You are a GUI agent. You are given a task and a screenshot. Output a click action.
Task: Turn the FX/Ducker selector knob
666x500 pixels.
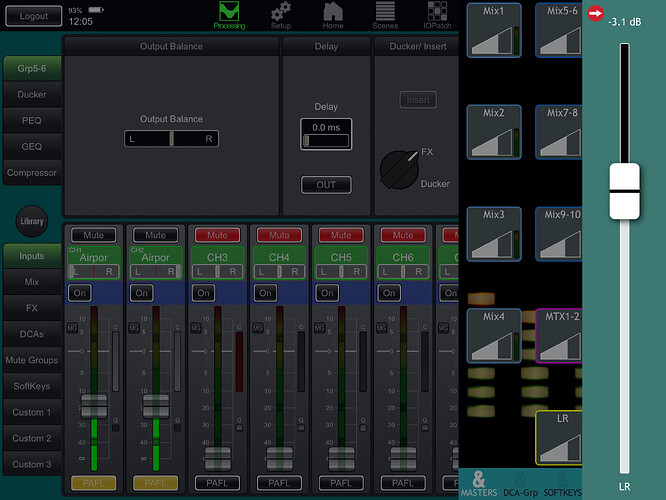(399, 169)
